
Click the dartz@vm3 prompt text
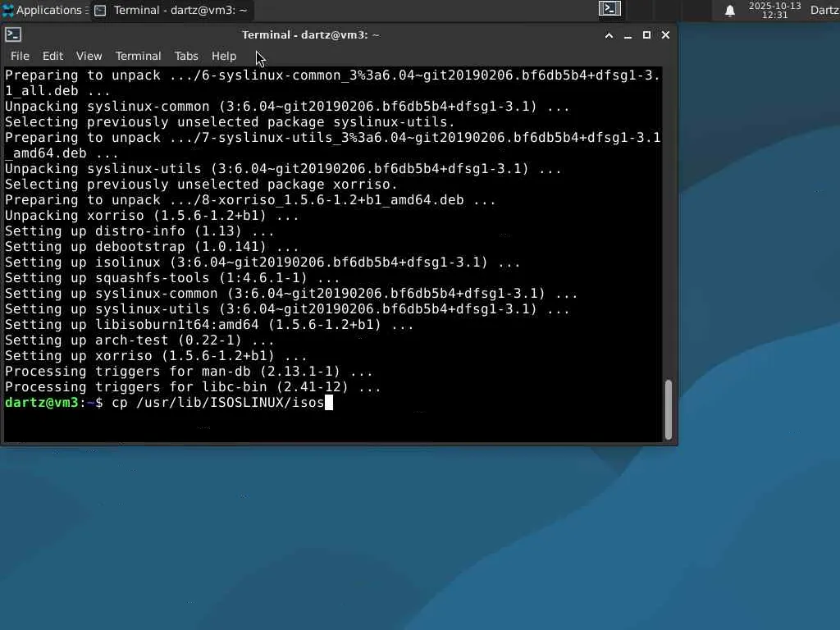pyautogui.click(x=42, y=402)
